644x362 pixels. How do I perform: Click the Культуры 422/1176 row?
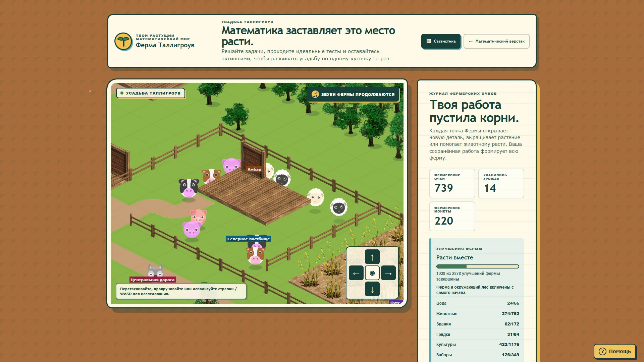coord(478,345)
